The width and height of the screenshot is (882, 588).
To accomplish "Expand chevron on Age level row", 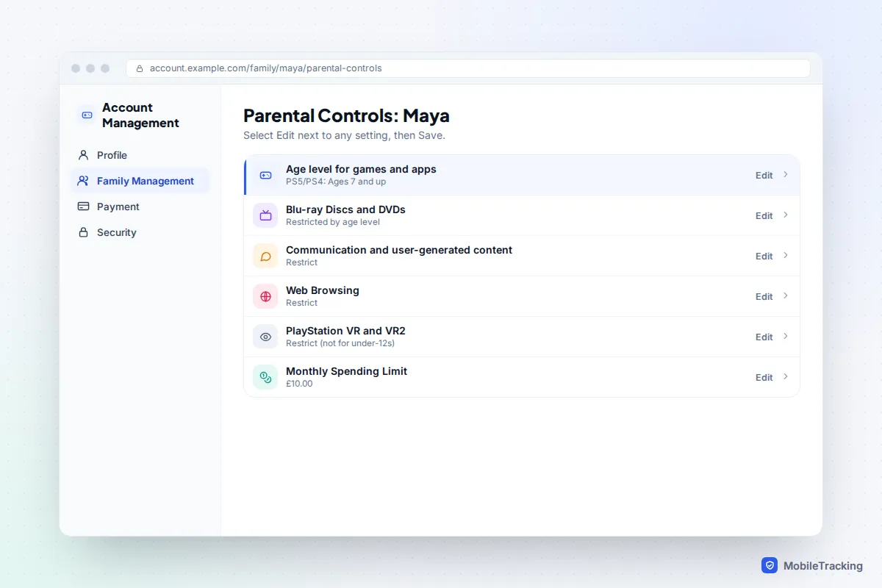I will [x=786, y=175].
